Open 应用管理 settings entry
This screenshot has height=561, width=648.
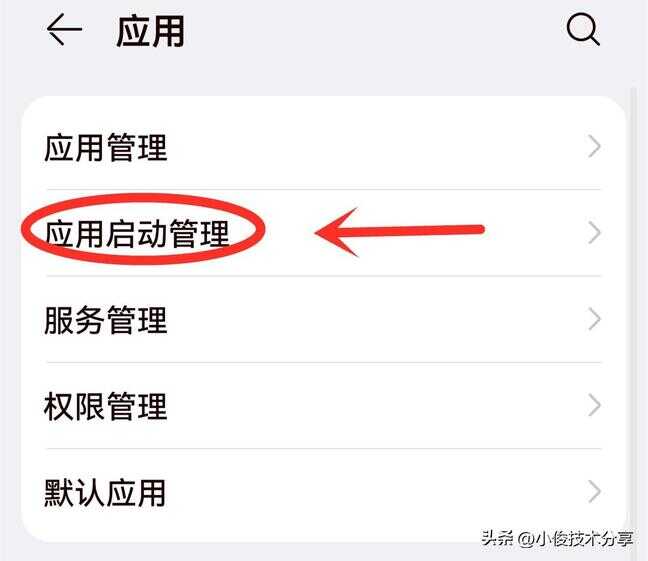point(324,147)
